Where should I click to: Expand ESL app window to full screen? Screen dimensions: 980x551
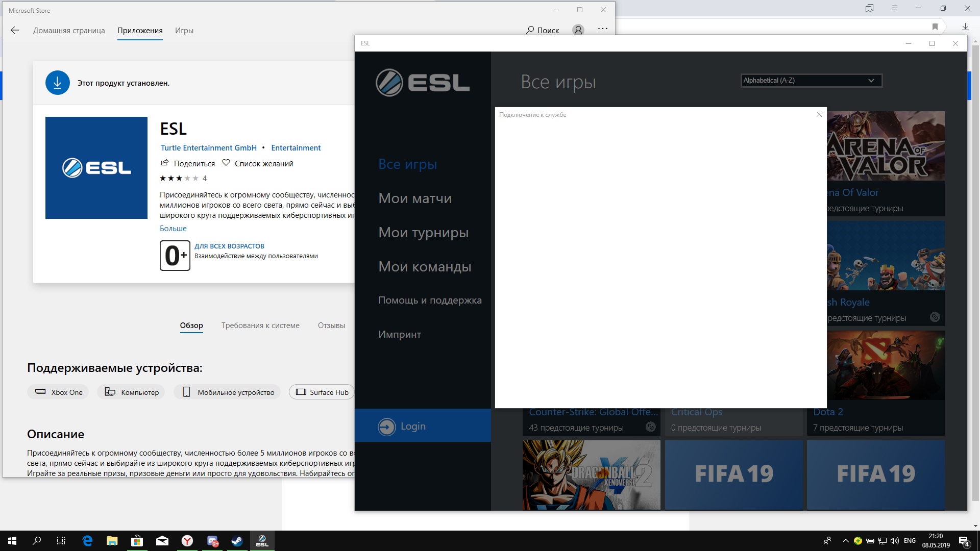point(932,42)
